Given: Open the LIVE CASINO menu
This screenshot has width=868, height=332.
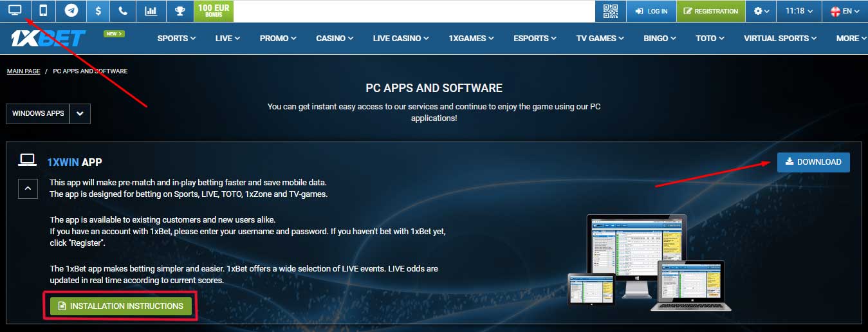Looking at the screenshot, I should (x=401, y=38).
